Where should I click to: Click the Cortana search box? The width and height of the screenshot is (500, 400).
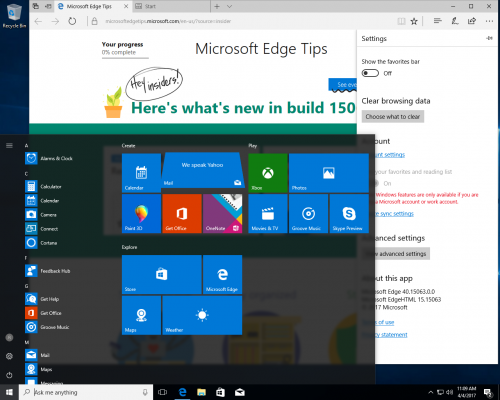(86, 392)
